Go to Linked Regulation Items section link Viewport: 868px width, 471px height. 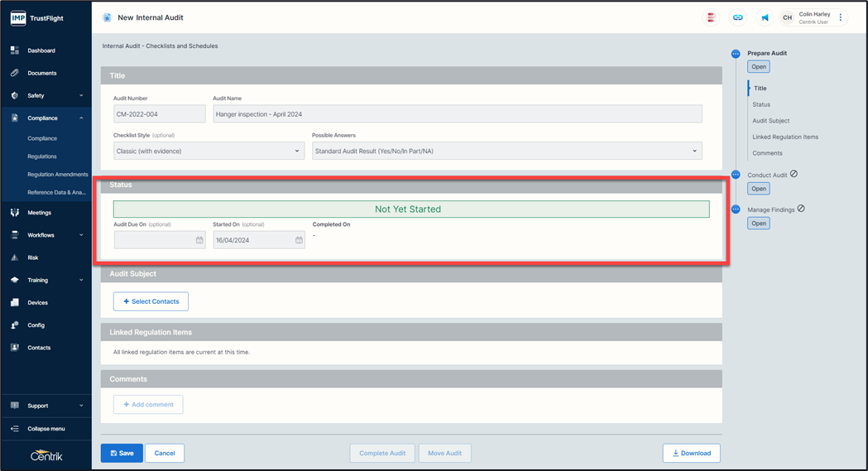(x=784, y=137)
